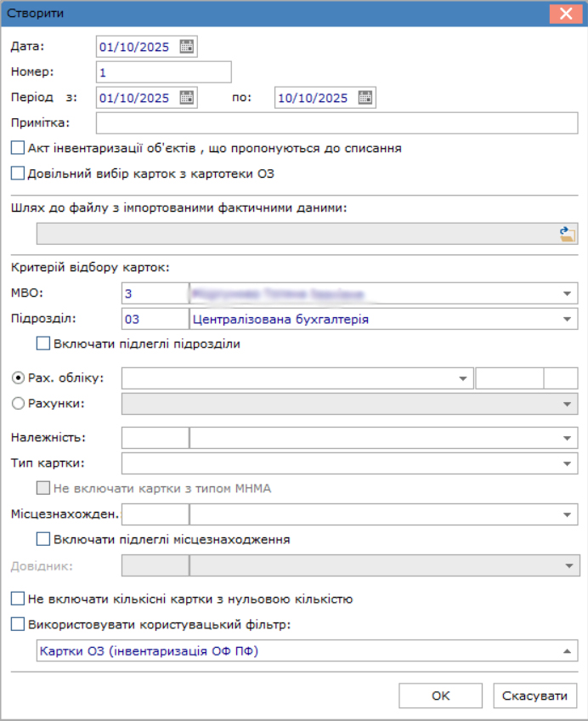The width and height of the screenshot is (588, 721).
Task: Toggle Включати підлеглі підрозділи checkbox
Action: (43, 344)
